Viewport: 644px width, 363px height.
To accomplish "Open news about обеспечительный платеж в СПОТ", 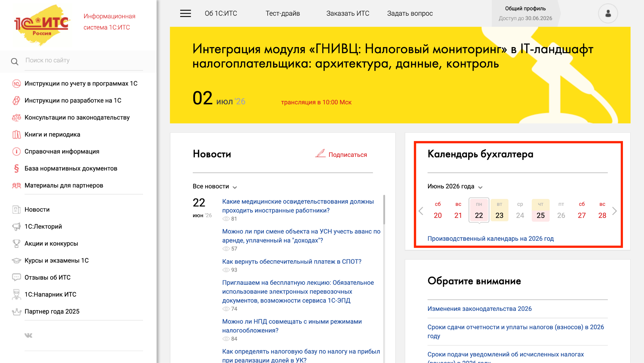I will click(x=292, y=261).
